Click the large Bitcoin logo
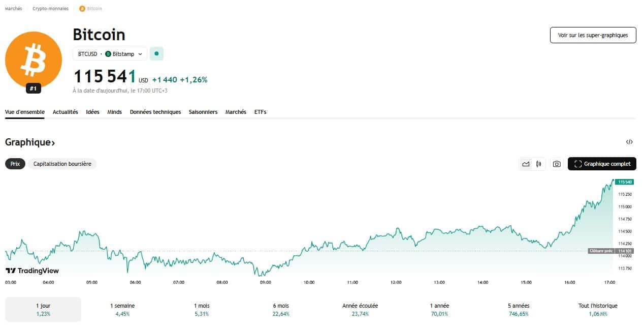The width and height of the screenshot is (644, 327). [x=34, y=60]
